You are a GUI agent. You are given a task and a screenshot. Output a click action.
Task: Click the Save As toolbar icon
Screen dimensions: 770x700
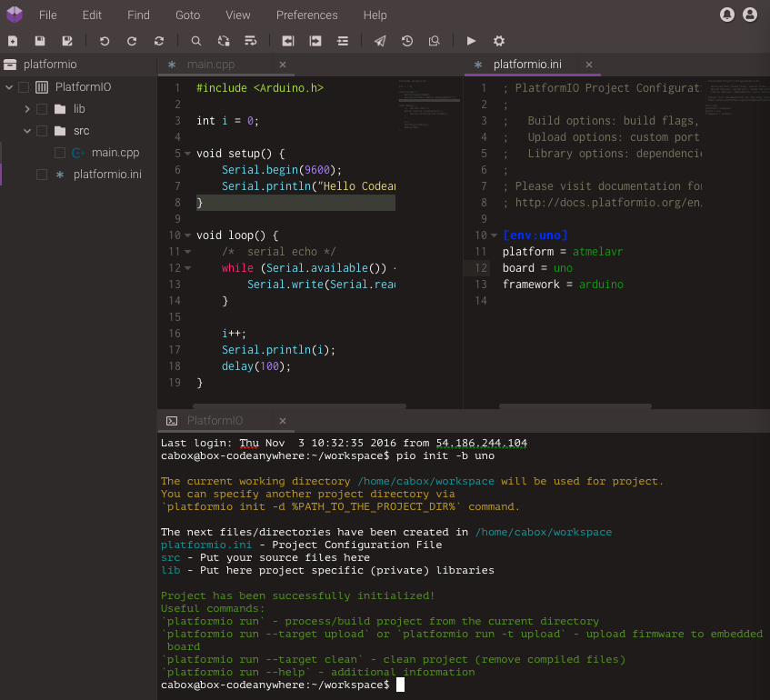(x=67, y=41)
